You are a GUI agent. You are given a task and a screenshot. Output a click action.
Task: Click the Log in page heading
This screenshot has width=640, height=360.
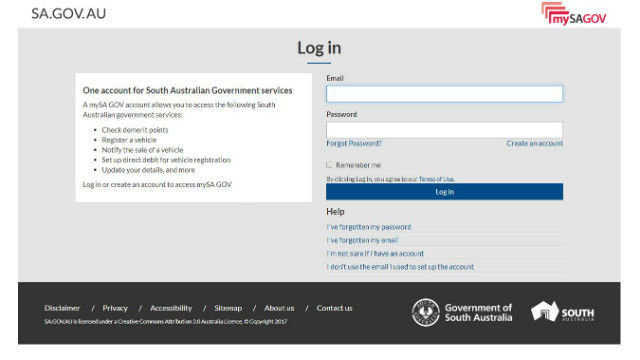tap(319, 48)
